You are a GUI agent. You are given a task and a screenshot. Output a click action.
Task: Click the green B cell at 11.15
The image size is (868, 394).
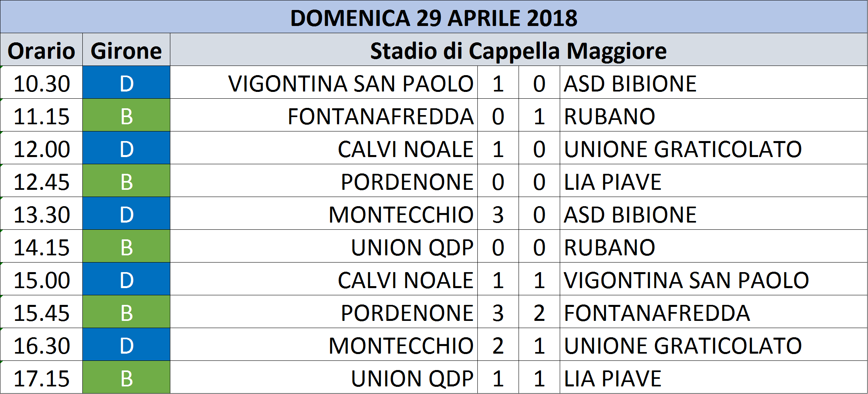126,115
